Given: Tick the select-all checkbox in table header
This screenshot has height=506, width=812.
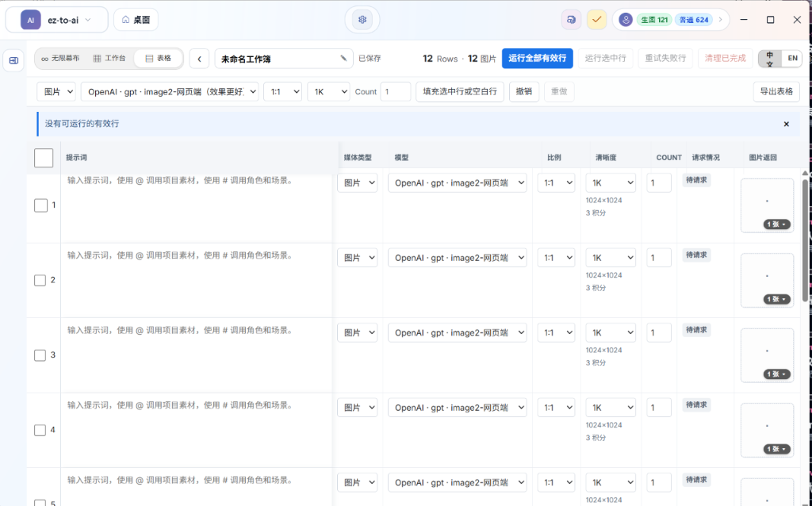Looking at the screenshot, I should tap(44, 158).
